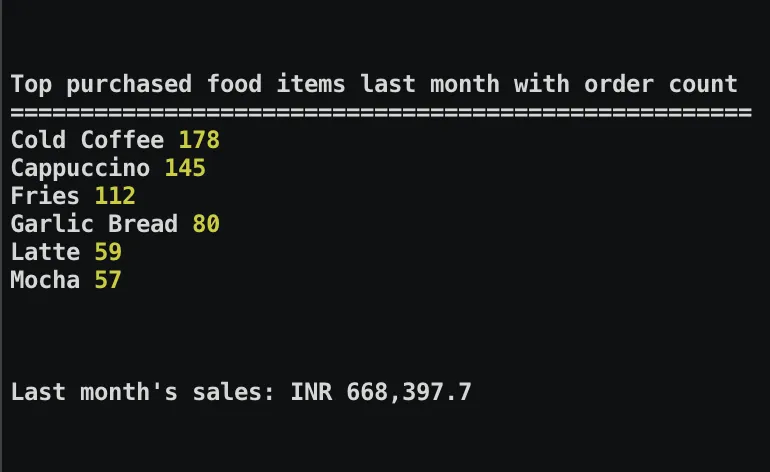Viewport: 770px width, 472px height.
Task: Click the words "order count" in heading
Action: [661, 84]
